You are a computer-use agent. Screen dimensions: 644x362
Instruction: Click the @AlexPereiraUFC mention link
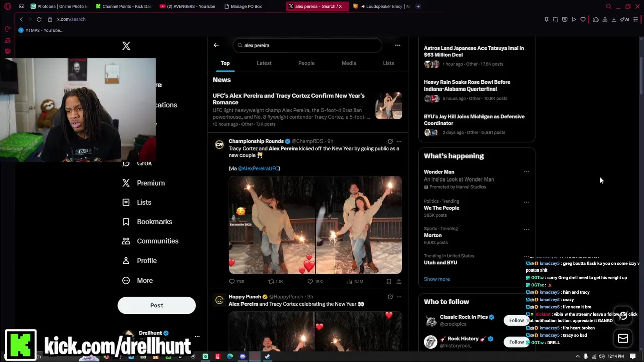[259, 168]
